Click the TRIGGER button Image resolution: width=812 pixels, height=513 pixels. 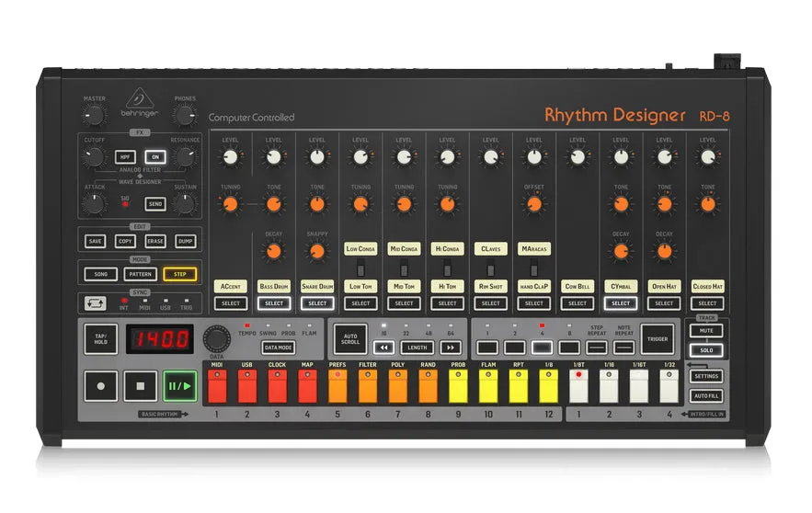[658, 339]
